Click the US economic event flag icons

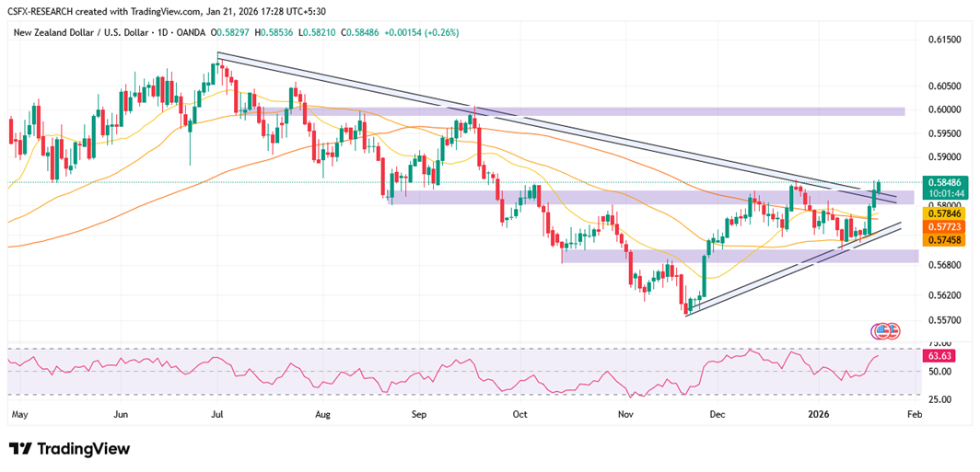[884, 330]
